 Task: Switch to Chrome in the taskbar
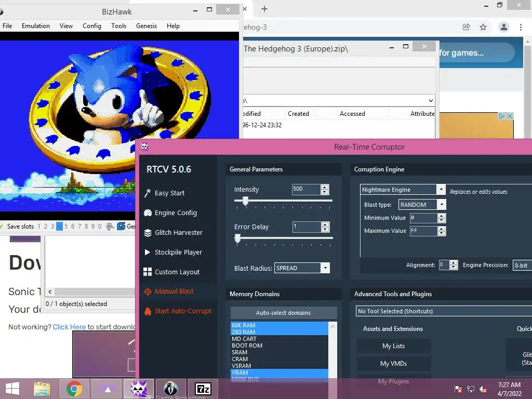pos(74,389)
